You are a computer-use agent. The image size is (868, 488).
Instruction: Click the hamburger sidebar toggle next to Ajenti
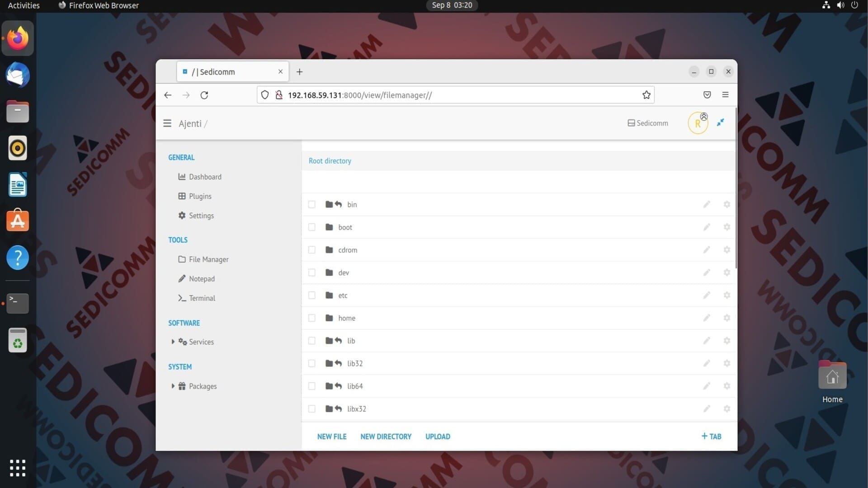pyautogui.click(x=167, y=123)
